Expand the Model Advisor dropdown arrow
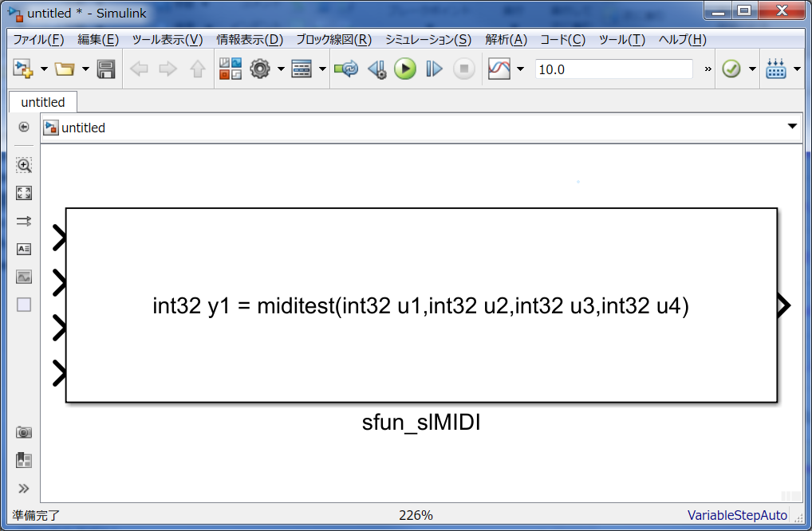The width and height of the screenshot is (812, 531). [x=752, y=69]
